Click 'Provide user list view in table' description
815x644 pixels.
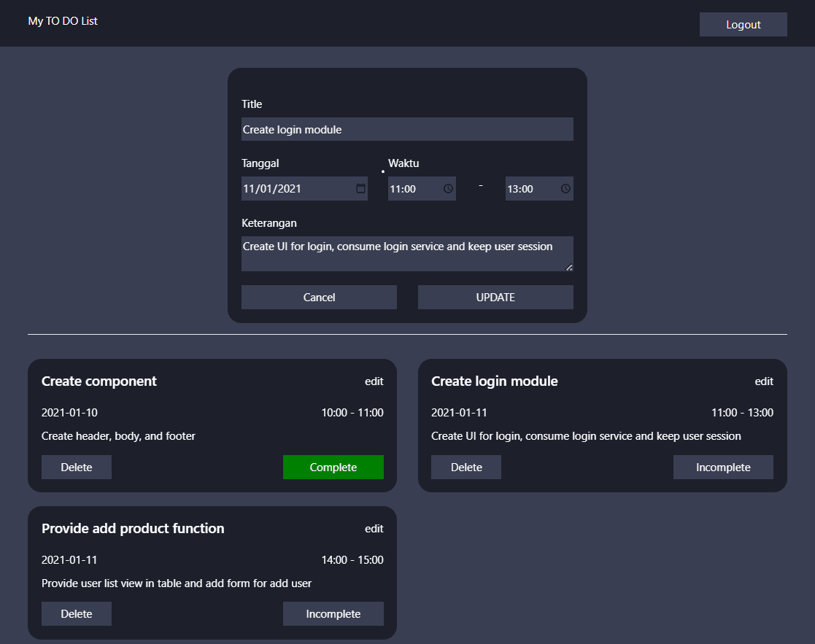pos(177,583)
